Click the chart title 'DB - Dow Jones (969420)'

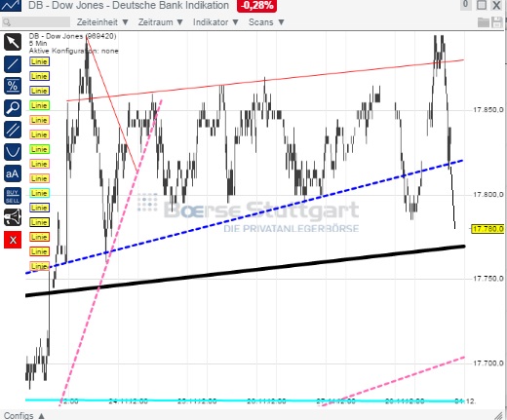72,36
